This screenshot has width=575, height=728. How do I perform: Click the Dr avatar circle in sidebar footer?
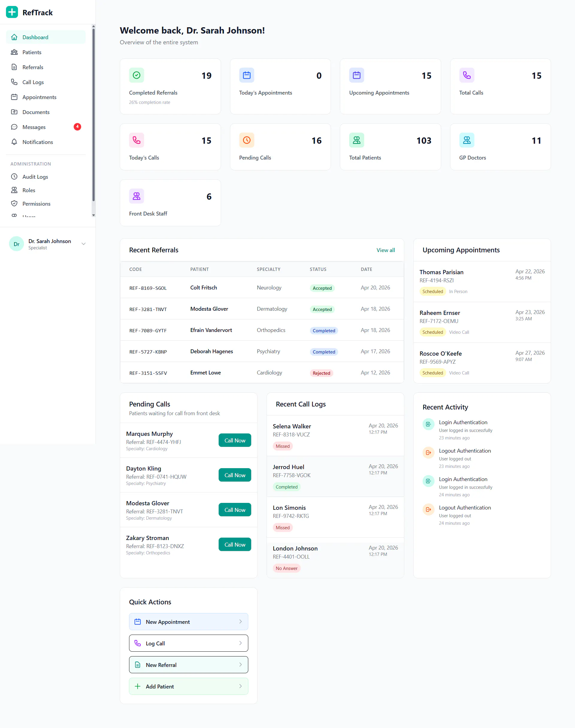coord(16,244)
